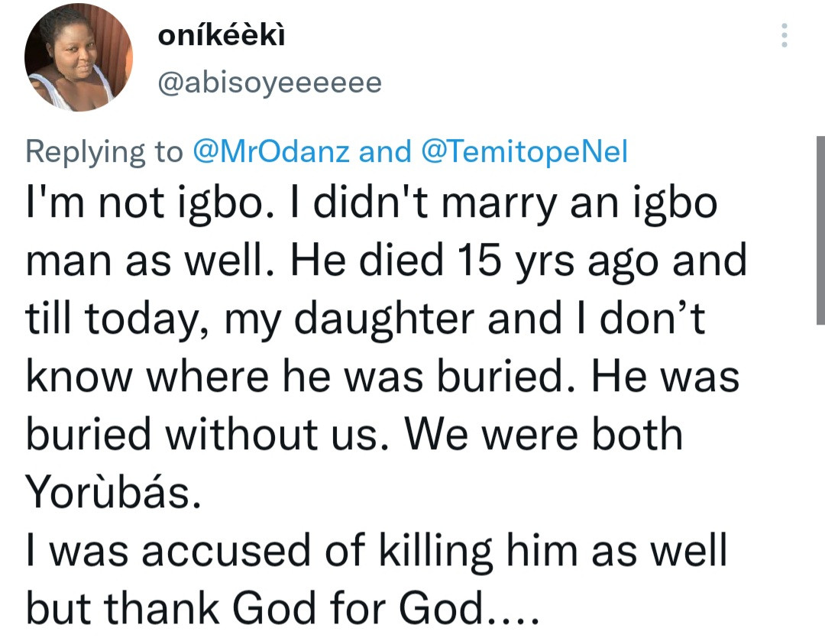This screenshot has width=825, height=644.
Task: Click the words 'We were both'
Action: [543, 435]
